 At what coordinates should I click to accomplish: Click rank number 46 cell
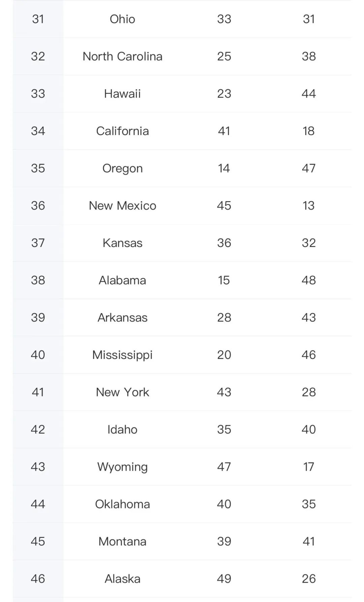click(x=38, y=579)
